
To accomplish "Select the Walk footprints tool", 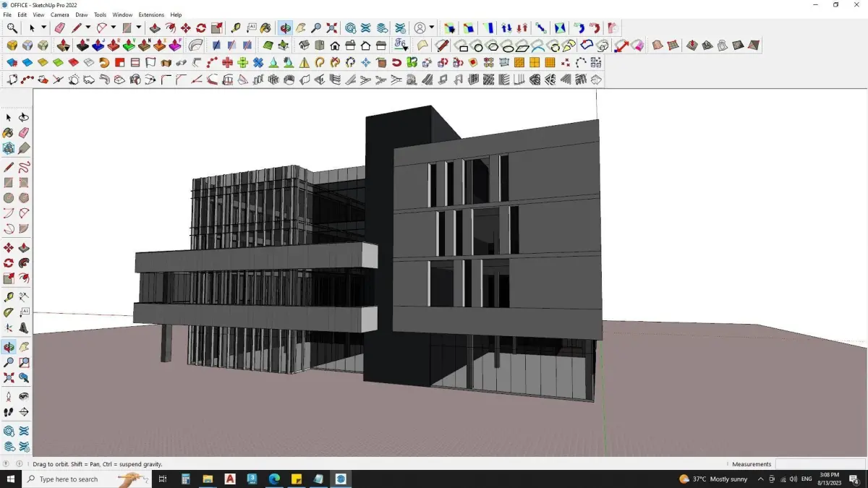I will click(x=9, y=412).
